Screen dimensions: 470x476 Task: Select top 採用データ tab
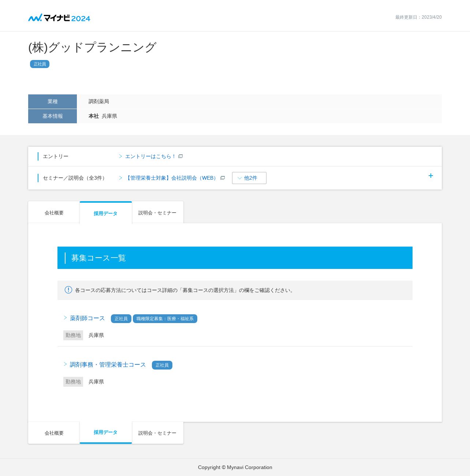[106, 213]
